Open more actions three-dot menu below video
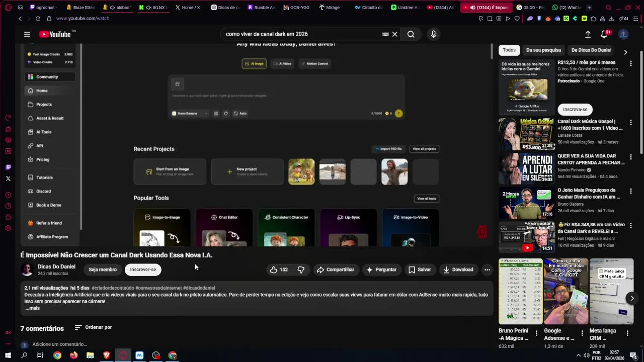Image resolution: width=644 pixels, height=362 pixels. [x=487, y=269]
